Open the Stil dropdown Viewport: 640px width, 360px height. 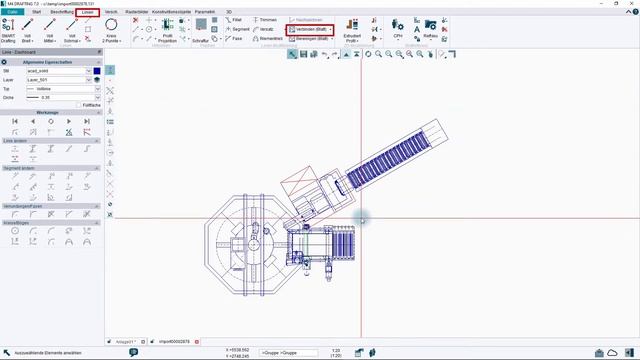[88, 71]
